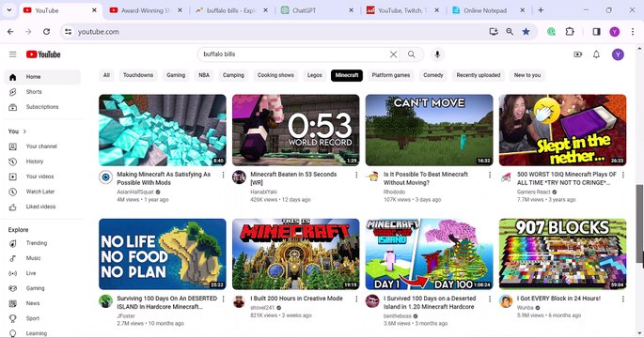The width and height of the screenshot is (644, 338).
Task: Open Chrome profile avatar in toolbar
Action: tap(615, 32)
